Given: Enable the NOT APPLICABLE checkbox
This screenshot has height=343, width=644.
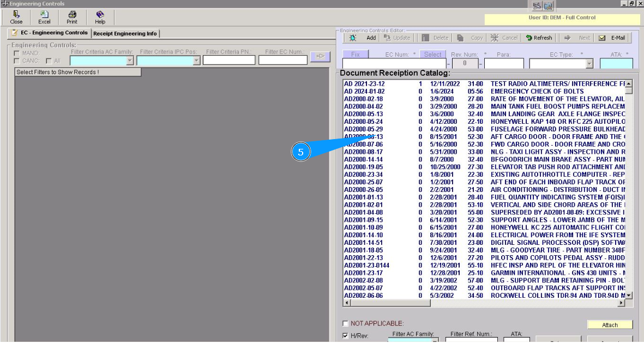Looking at the screenshot, I should [345, 323].
